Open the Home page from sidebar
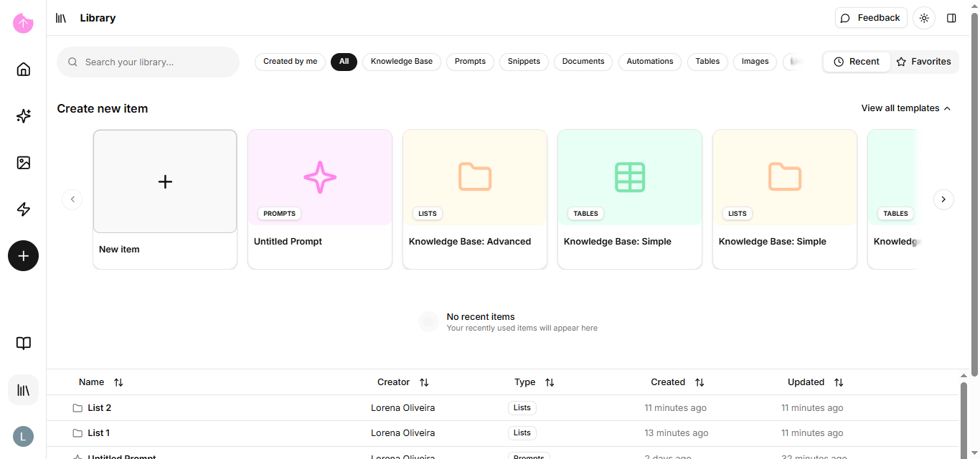Image resolution: width=980 pixels, height=459 pixels. click(24, 70)
